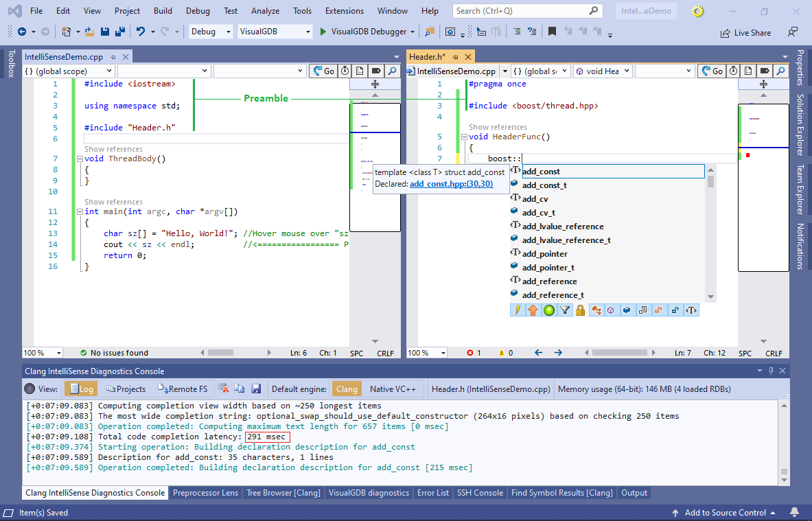Select add_lvalue_reference in completion list
The height and width of the screenshot is (521, 812).
pyautogui.click(x=563, y=227)
